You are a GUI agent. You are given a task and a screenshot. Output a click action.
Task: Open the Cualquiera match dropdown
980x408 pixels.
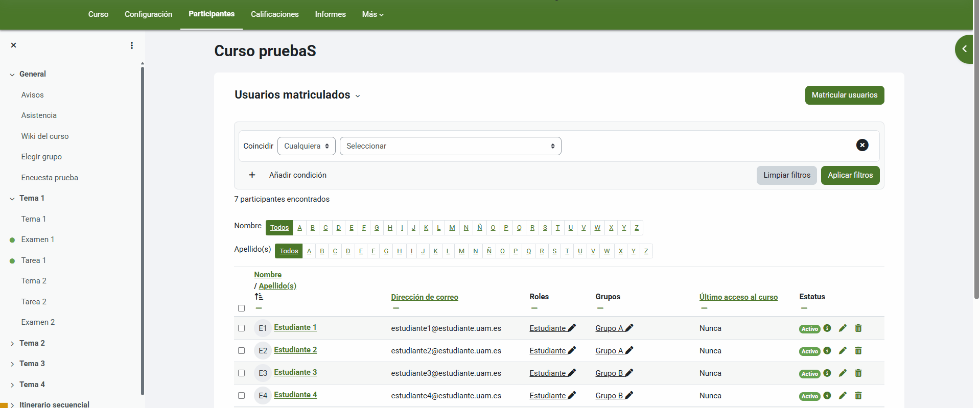point(306,146)
